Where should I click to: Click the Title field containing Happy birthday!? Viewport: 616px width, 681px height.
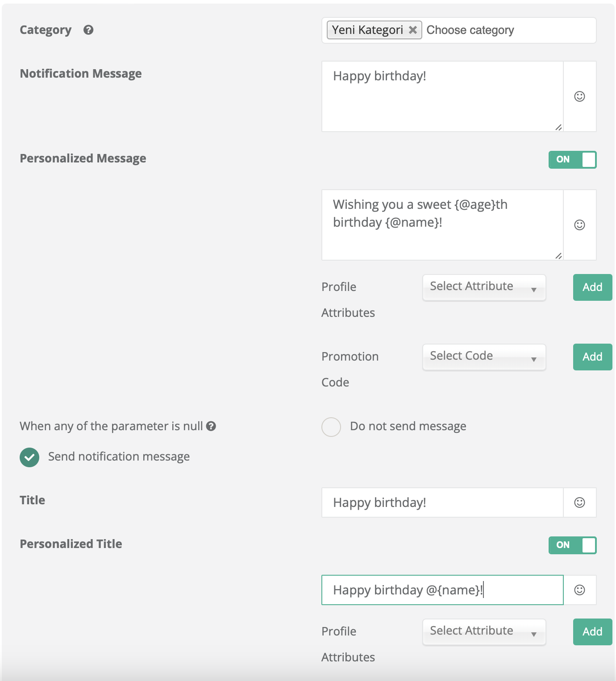point(442,502)
